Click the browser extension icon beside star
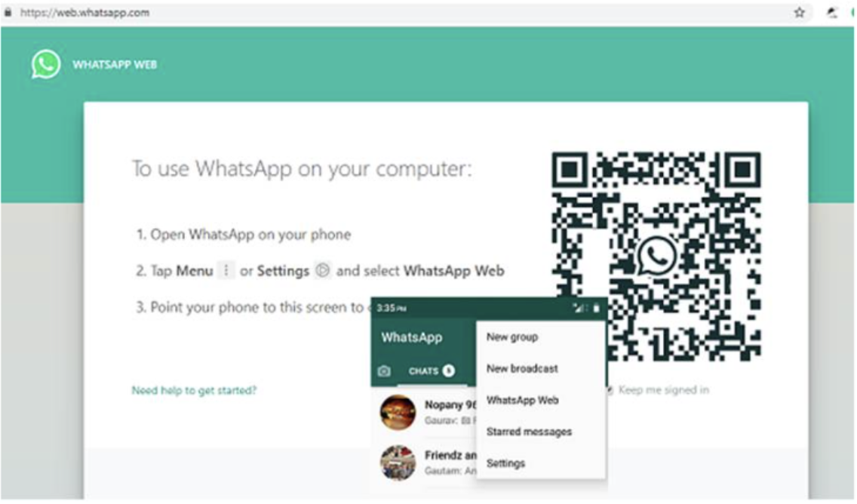The height and width of the screenshot is (504, 857). point(832,13)
